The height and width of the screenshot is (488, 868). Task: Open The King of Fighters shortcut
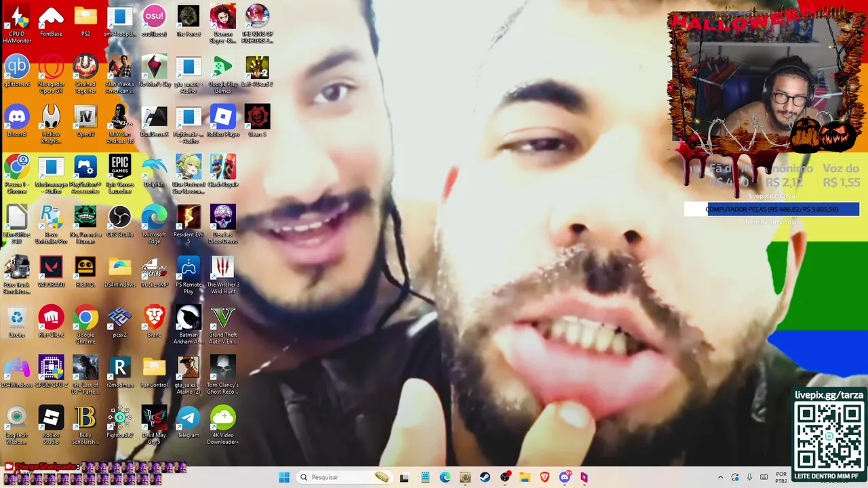tap(257, 24)
